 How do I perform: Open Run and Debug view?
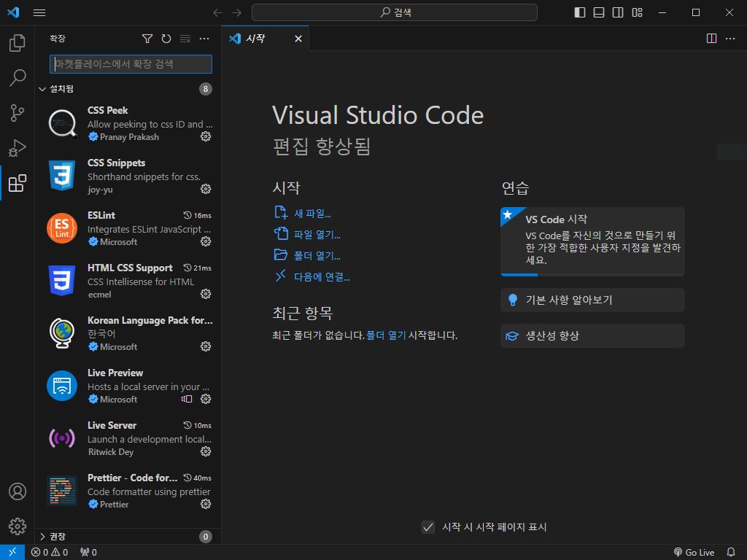point(18,148)
